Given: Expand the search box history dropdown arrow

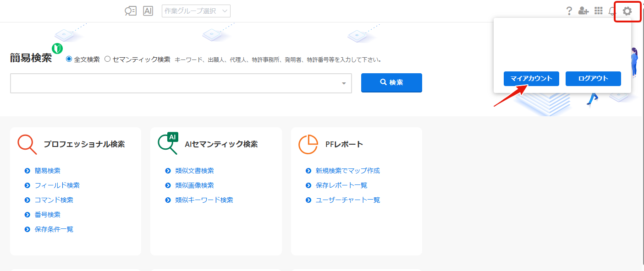Looking at the screenshot, I should click(x=344, y=83).
